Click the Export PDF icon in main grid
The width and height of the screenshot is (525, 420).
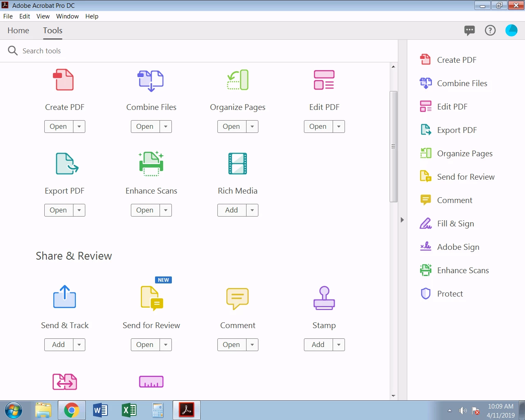pyautogui.click(x=67, y=164)
